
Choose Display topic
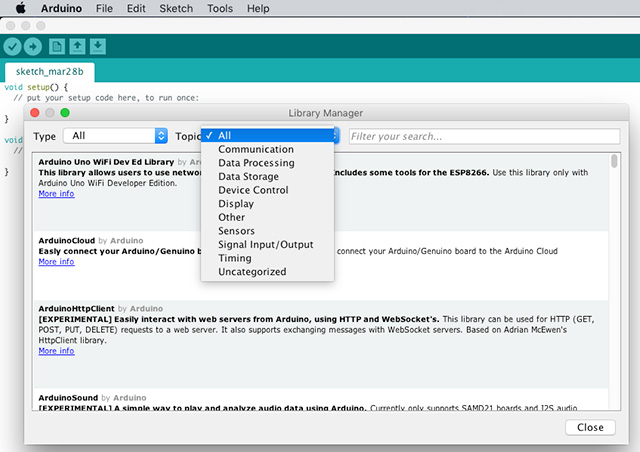pos(267,204)
